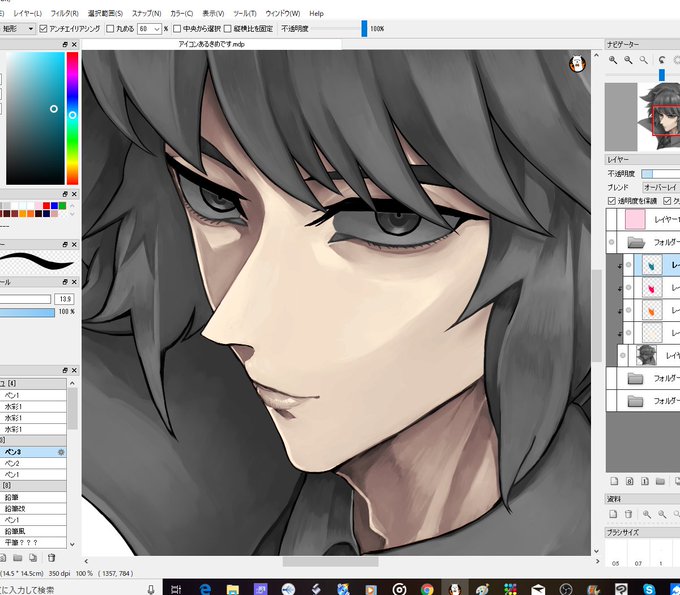Toggle visibility of the first フォルダー layer
The width and height of the screenshot is (680, 595).
[611, 242]
